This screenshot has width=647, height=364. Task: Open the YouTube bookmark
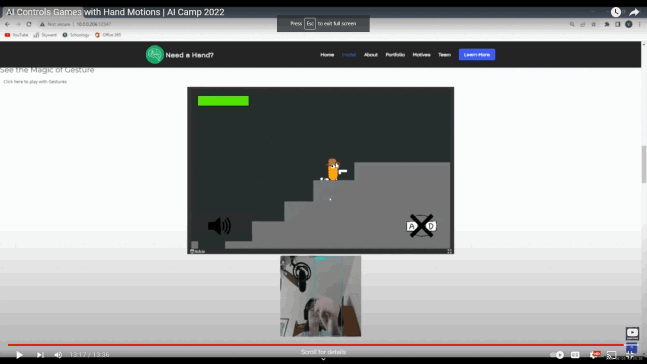17,35
